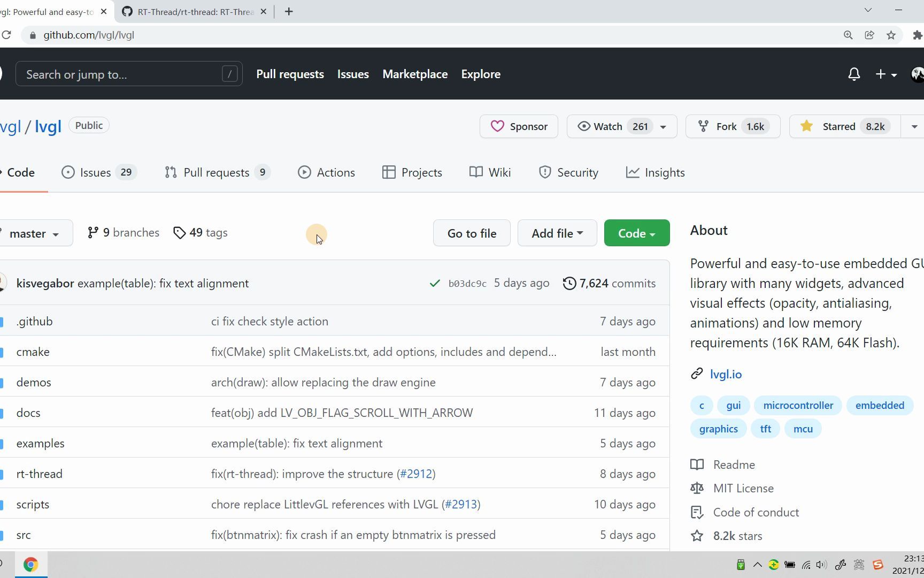Open the share page icon in address bar

[x=869, y=35]
